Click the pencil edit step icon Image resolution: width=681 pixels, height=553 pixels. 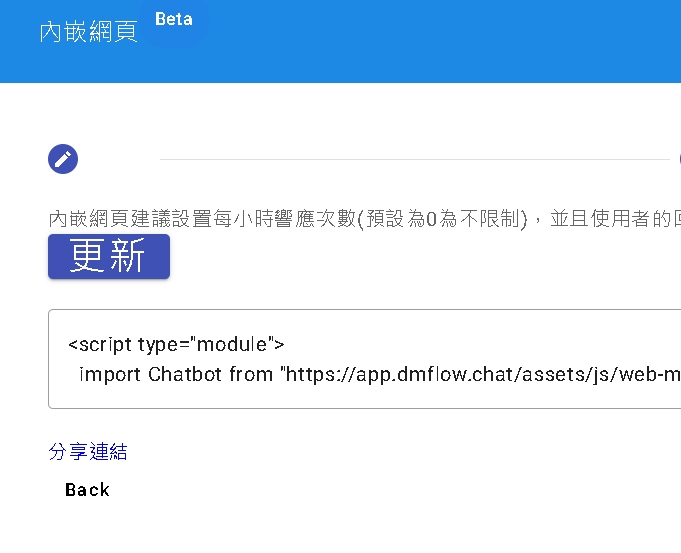click(x=63, y=159)
